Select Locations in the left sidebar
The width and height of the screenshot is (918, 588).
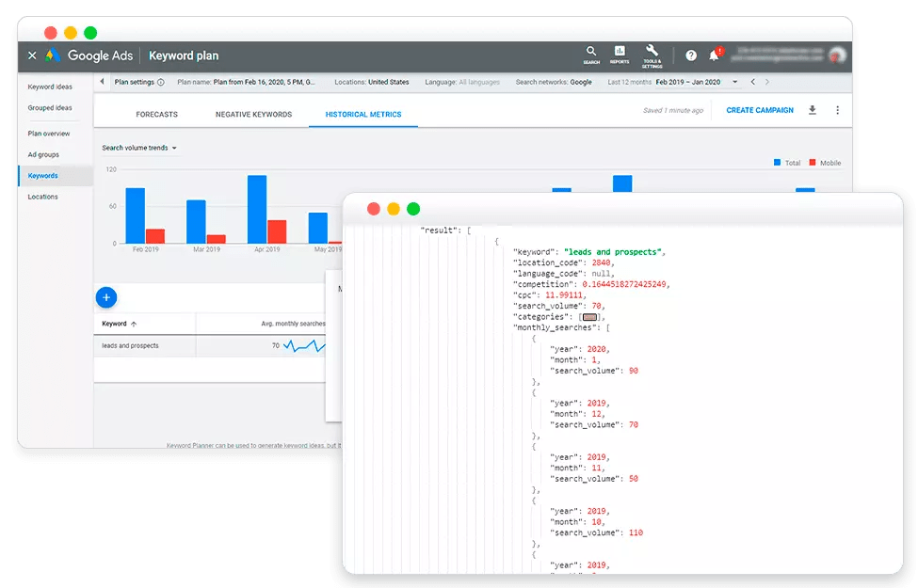[45, 197]
